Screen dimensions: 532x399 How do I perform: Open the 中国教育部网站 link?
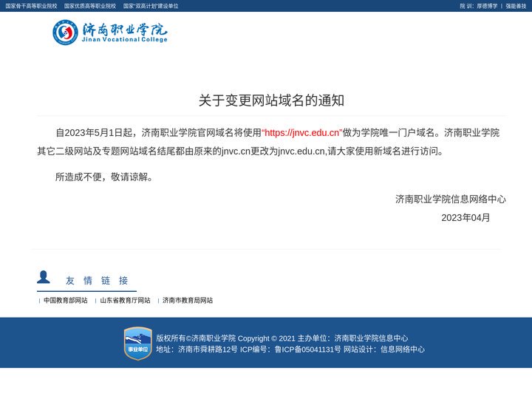[66, 300]
